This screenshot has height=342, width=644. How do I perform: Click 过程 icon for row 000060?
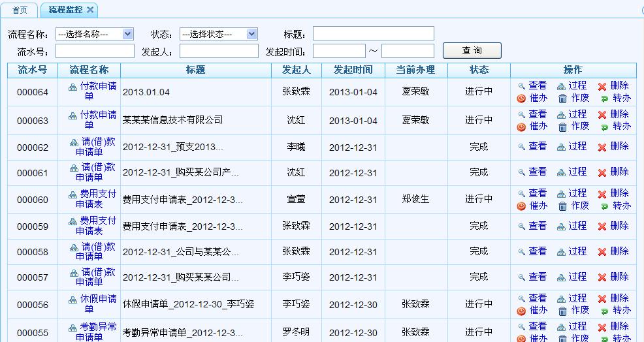(561, 194)
